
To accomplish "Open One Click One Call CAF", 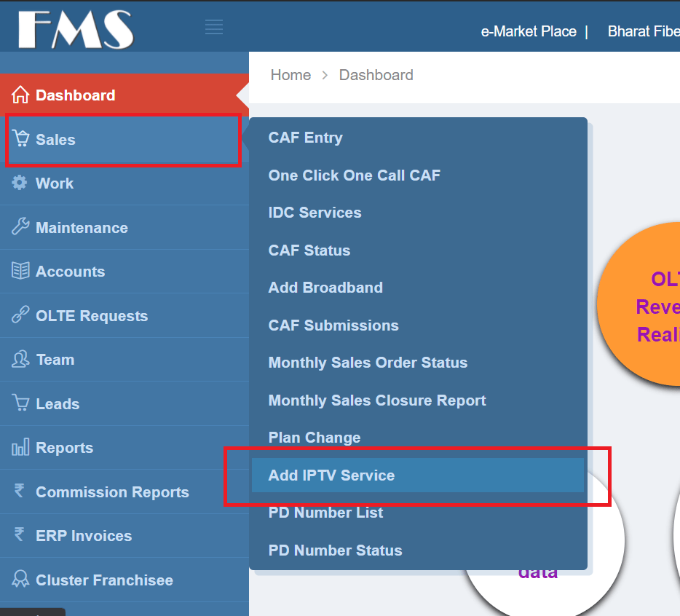I will 355,175.
